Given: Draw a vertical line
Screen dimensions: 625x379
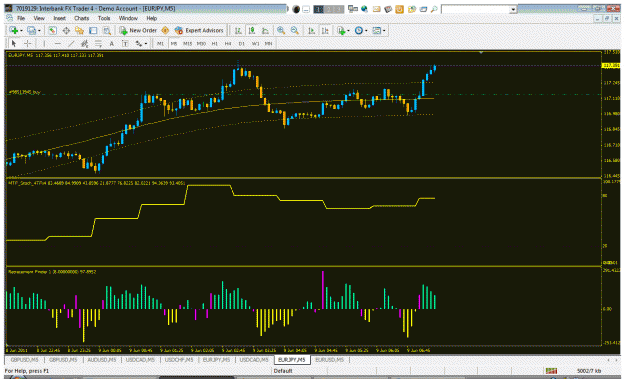Looking at the screenshot, I should tap(44, 43).
